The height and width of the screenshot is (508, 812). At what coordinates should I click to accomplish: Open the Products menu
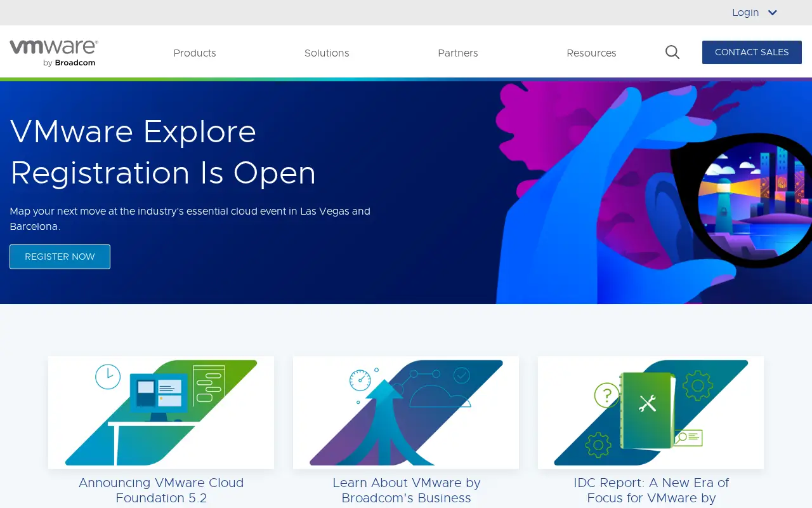(x=195, y=53)
